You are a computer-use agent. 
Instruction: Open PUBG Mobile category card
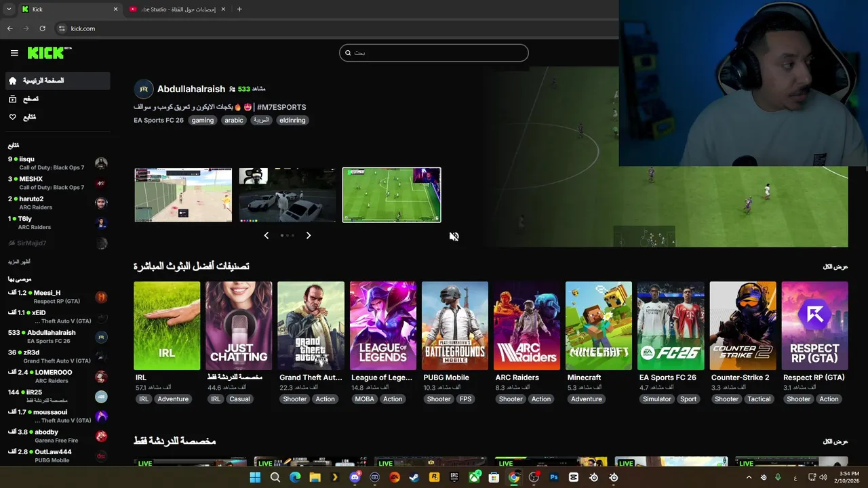455,326
